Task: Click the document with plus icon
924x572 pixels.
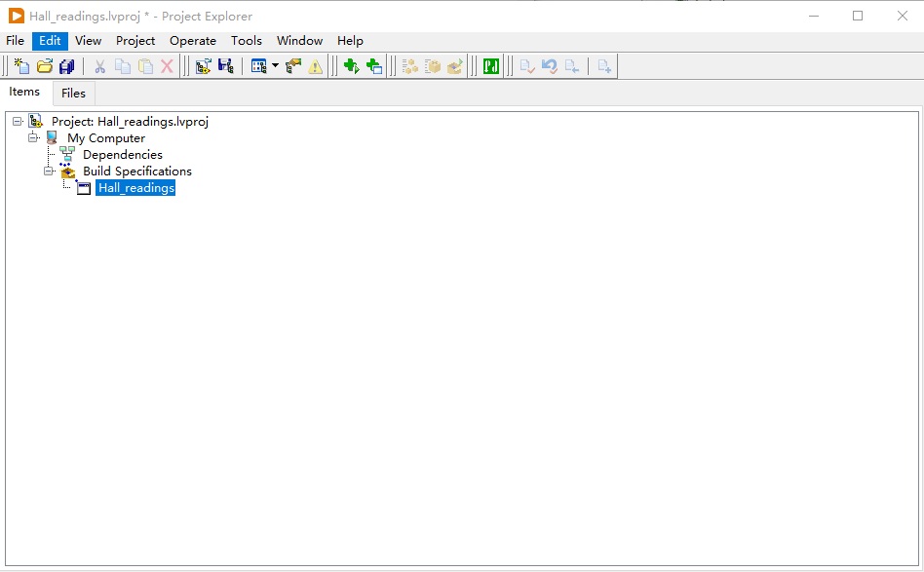Action: [604, 66]
